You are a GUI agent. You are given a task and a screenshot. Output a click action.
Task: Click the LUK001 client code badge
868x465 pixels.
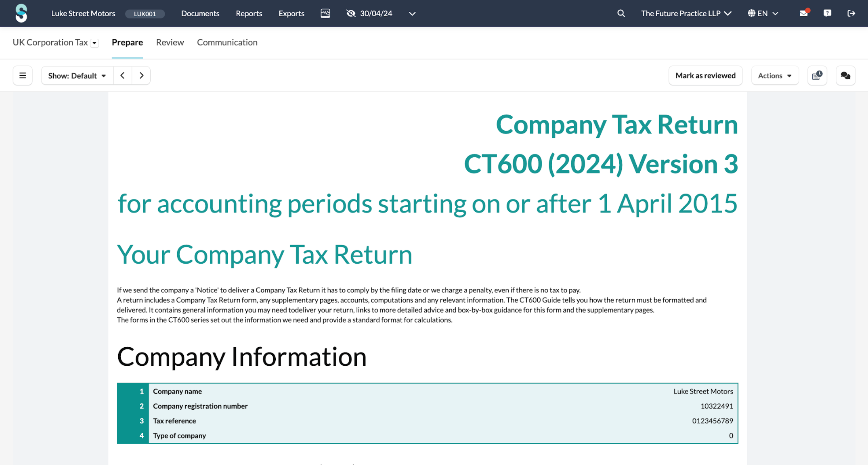pyautogui.click(x=145, y=13)
